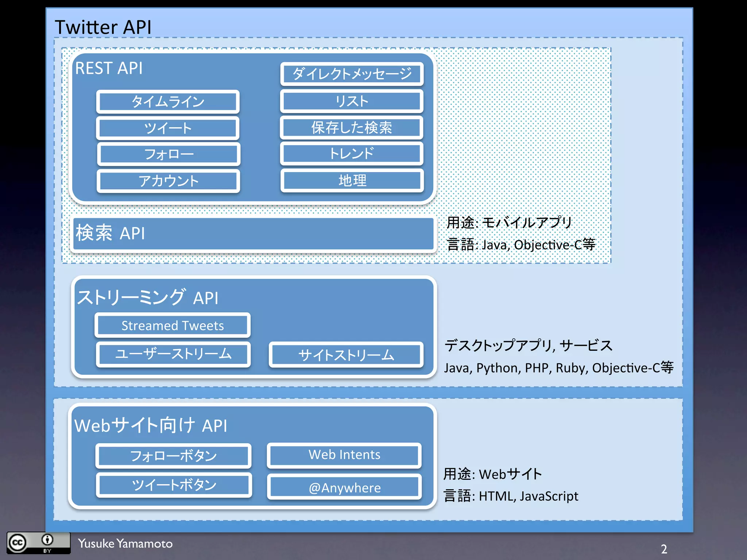Select the ツイートボタン box
The height and width of the screenshot is (560, 747).
point(174,485)
